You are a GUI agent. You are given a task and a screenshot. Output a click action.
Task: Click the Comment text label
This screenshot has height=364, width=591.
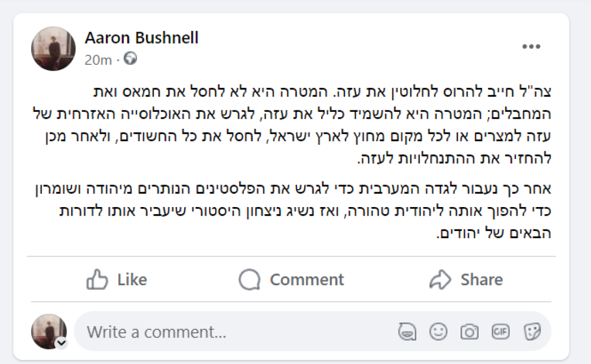tap(307, 280)
